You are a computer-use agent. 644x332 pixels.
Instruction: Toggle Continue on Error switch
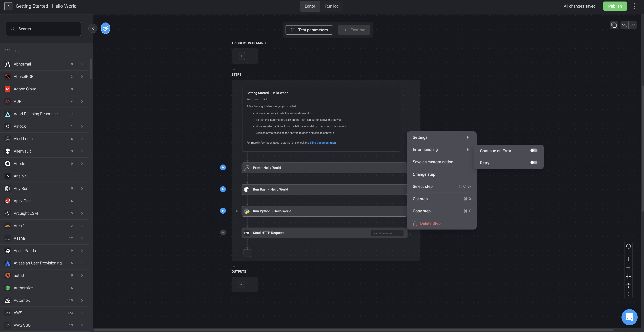point(534,151)
